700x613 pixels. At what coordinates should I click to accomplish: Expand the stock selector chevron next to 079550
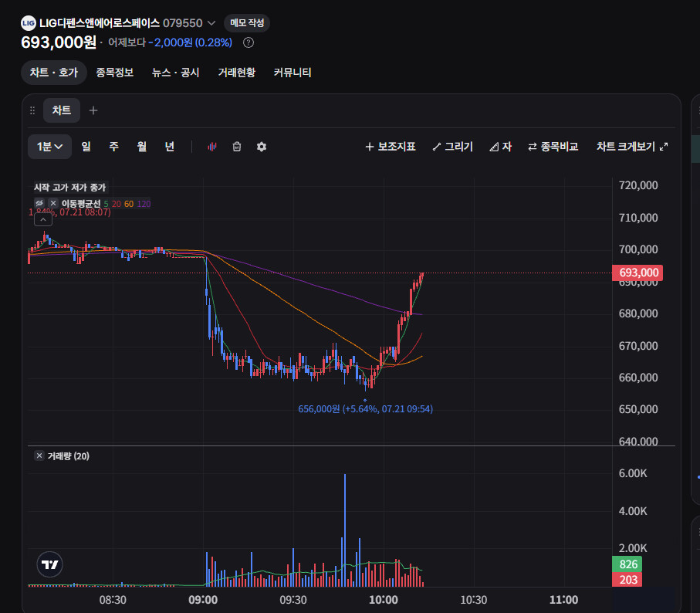[211, 22]
